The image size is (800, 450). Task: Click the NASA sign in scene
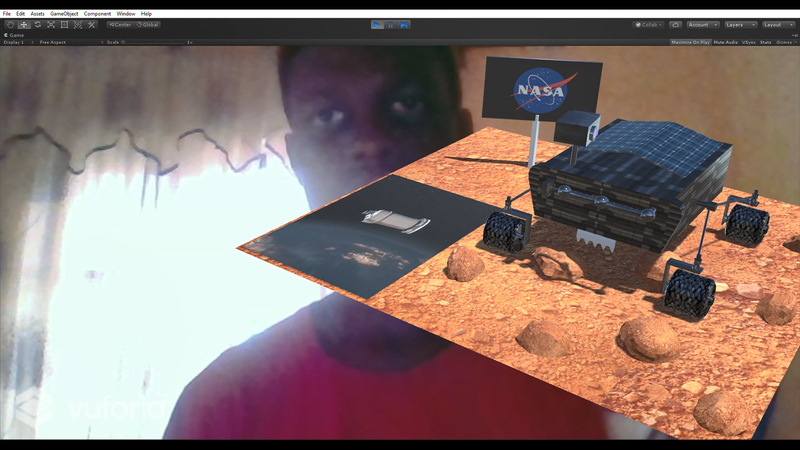point(543,90)
